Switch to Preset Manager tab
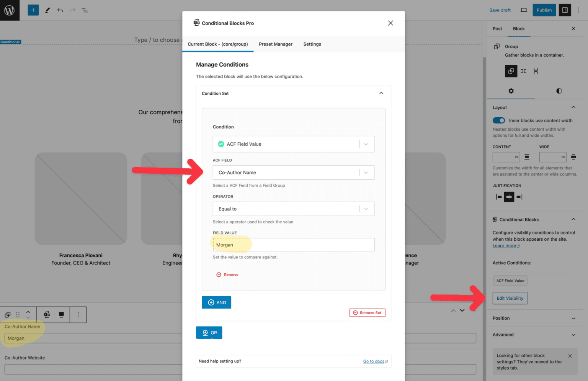The height and width of the screenshot is (381, 588). 276,44
